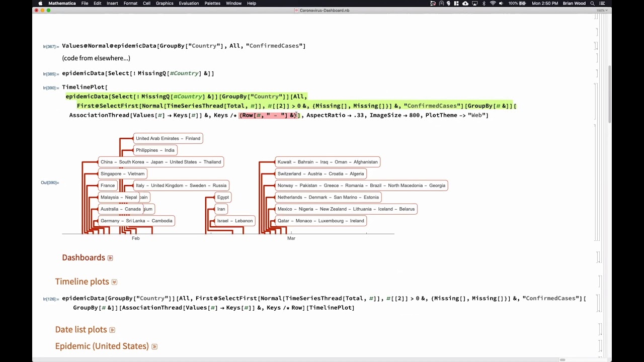Screen dimensions: 644x362
Task: Open the Edit menu
Action: coord(98,3)
